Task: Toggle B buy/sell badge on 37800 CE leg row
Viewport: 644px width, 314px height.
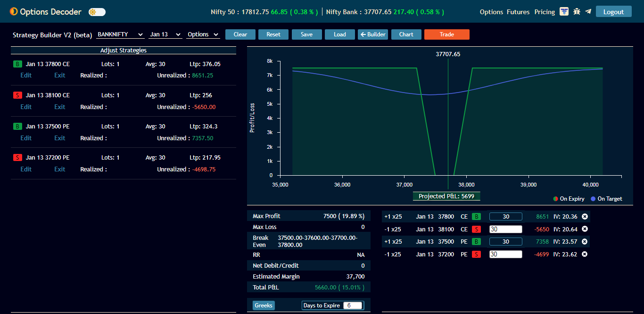Action: pos(477,216)
